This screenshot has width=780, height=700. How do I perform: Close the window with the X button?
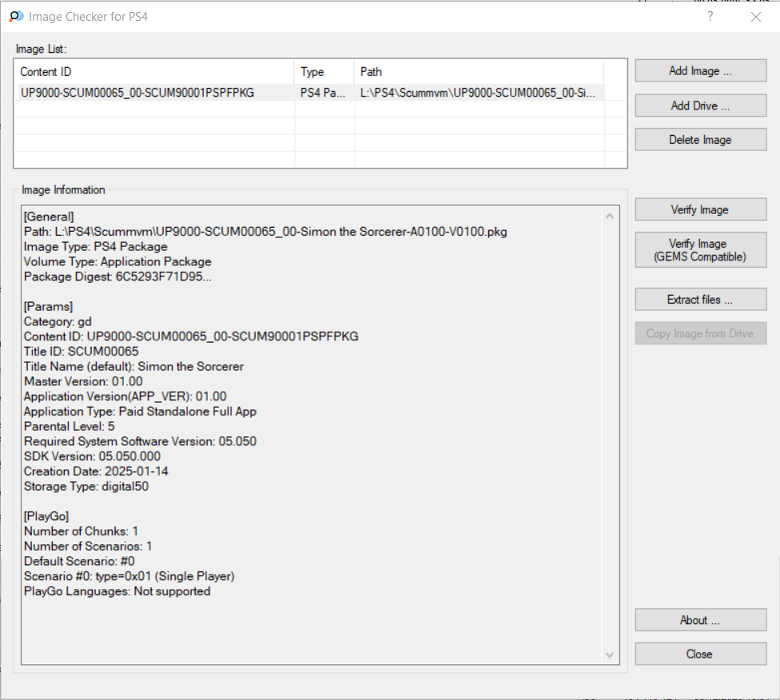[756, 17]
